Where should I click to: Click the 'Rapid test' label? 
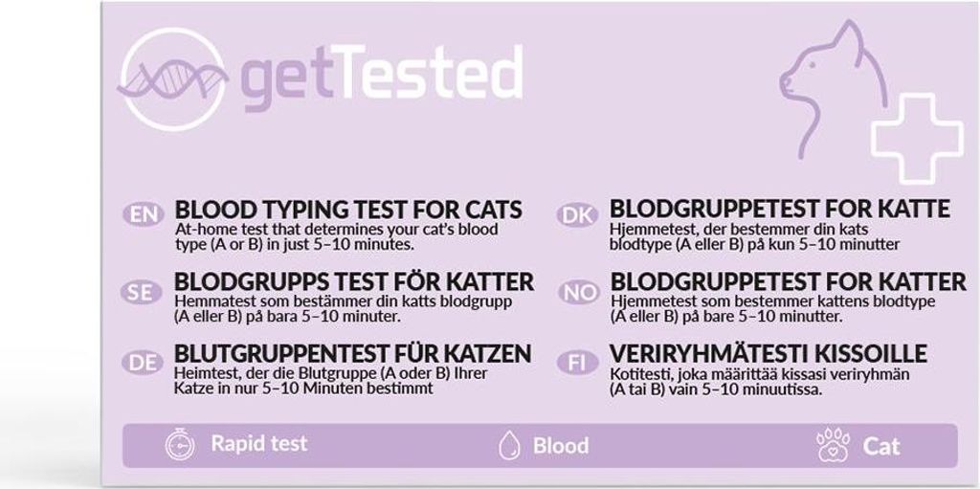[x=259, y=443]
